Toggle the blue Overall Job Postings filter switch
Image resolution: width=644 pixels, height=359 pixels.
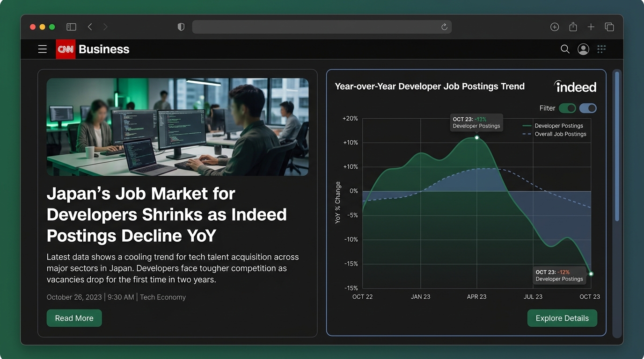pos(588,108)
